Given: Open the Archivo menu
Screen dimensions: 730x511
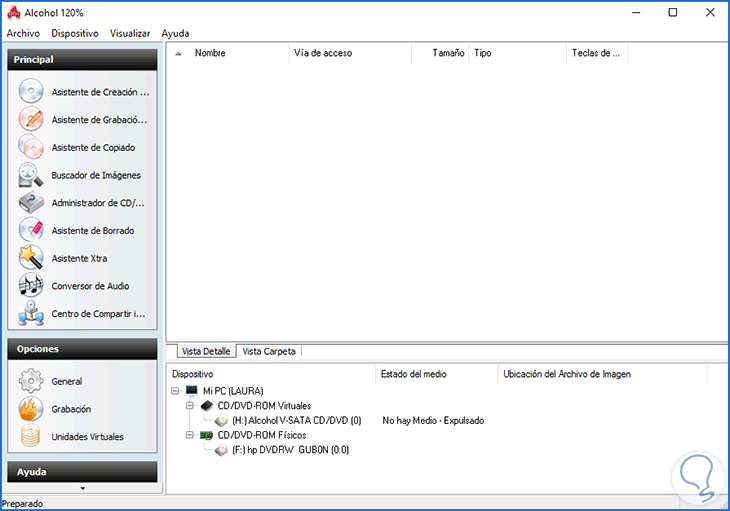Looking at the screenshot, I should tap(23, 33).
